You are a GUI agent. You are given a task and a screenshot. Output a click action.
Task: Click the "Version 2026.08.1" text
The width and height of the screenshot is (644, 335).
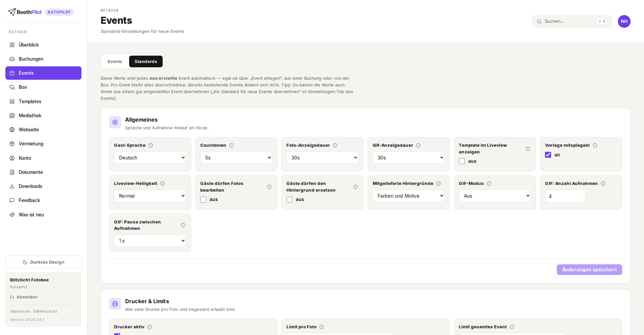pos(27,320)
